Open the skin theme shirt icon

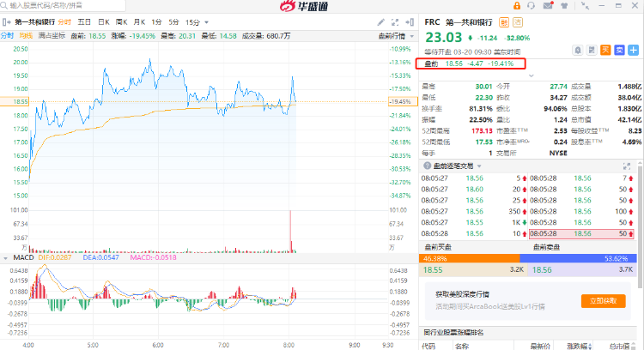[564, 6]
